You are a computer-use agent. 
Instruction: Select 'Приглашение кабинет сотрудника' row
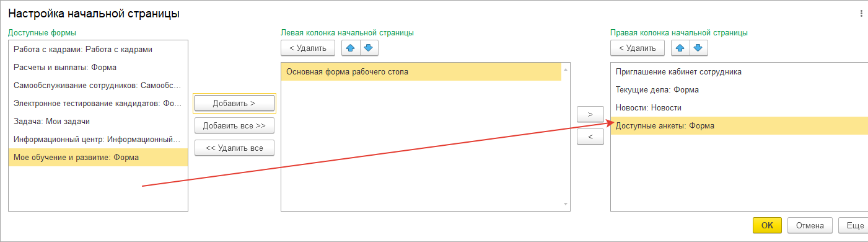[739, 71]
